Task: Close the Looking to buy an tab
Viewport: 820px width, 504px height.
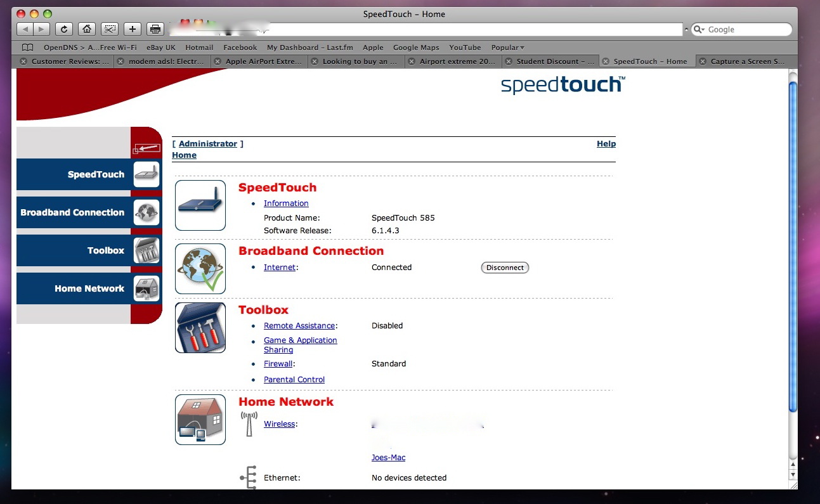Action: pyautogui.click(x=315, y=61)
